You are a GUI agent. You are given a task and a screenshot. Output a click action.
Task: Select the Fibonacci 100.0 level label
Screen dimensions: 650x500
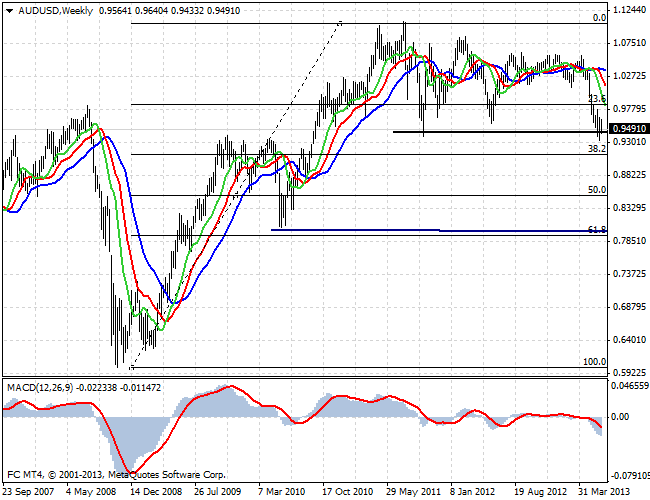click(595, 362)
